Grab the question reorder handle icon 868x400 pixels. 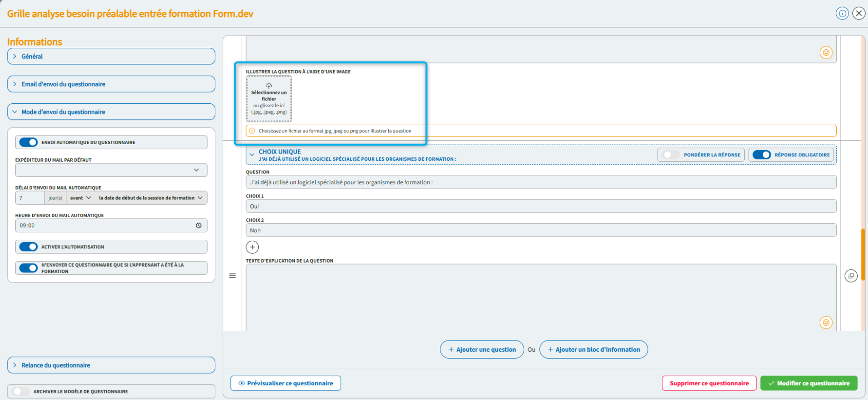coord(232,276)
